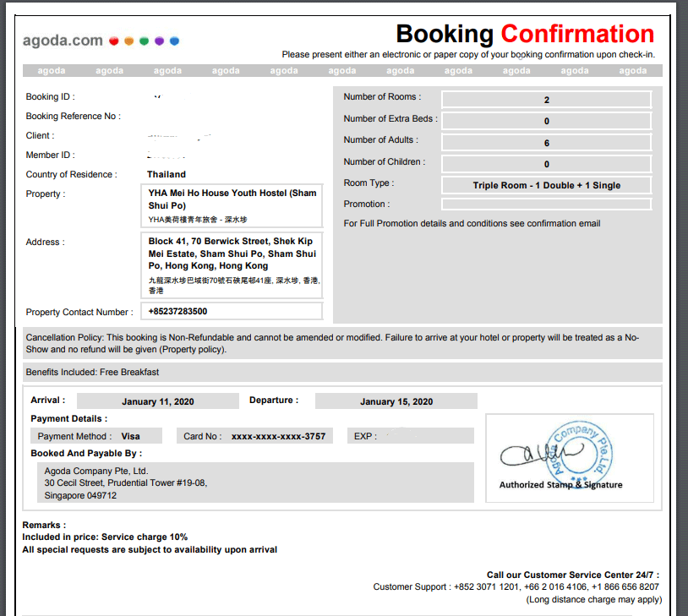The image size is (688, 616).
Task: Click the Booked And Payable By heading
Action: (86, 453)
